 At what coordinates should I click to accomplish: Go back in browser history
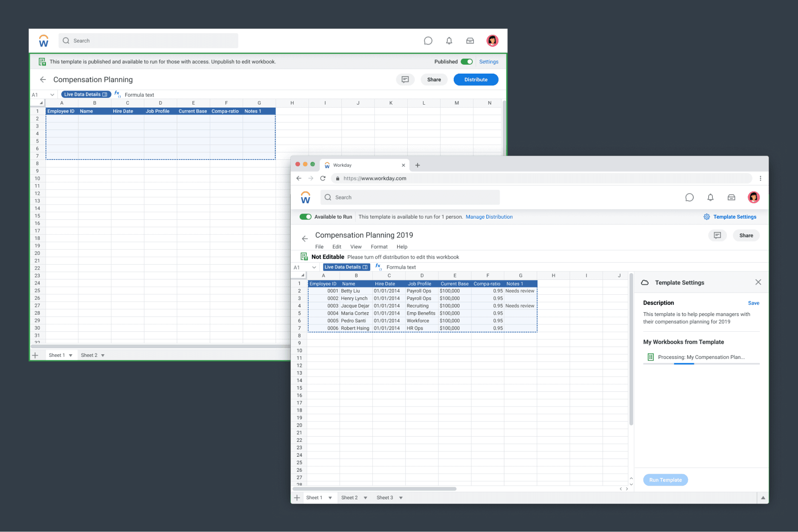pyautogui.click(x=299, y=178)
